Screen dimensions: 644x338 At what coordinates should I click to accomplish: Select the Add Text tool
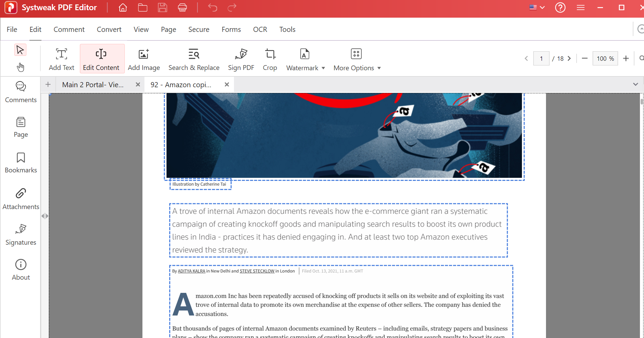coord(61,59)
